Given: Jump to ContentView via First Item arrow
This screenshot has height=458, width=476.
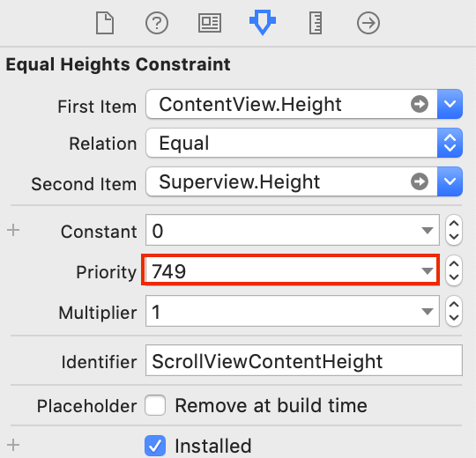Looking at the screenshot, I should 420,104.
